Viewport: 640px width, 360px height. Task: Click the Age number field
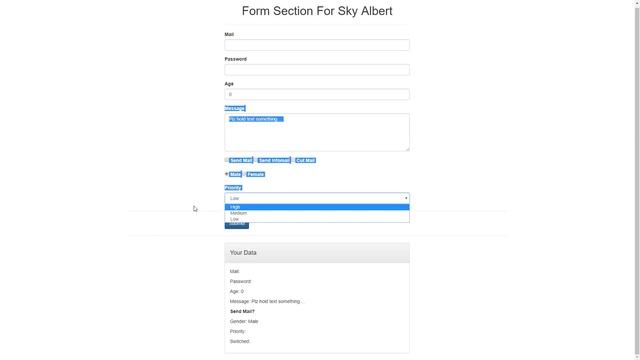[x=317, y=94]
